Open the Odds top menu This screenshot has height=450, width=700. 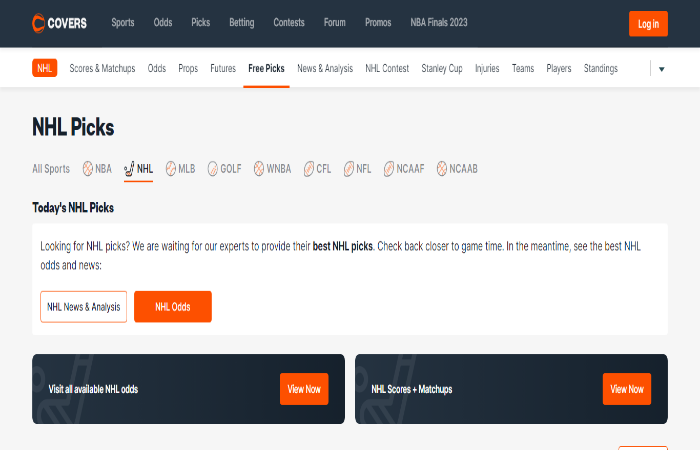(x=163, y=23)
